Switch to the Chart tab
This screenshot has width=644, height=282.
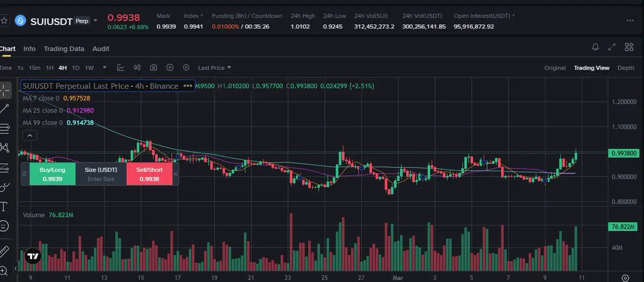pos(8,48)
